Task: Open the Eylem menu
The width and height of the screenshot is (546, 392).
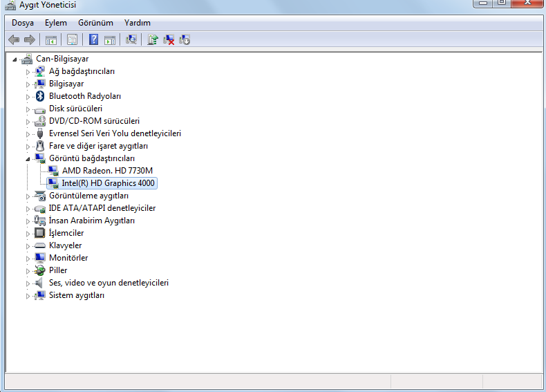Action: click(56, 23)
